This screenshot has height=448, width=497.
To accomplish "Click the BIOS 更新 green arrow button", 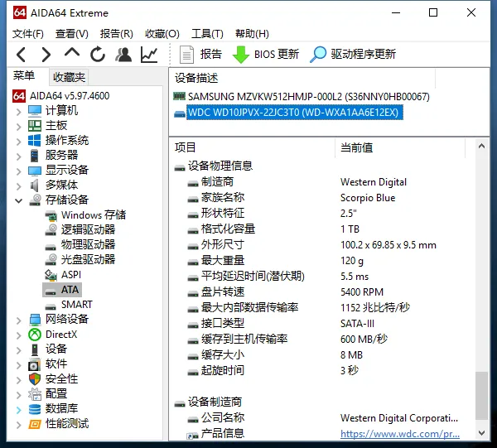I will point(266,55).
